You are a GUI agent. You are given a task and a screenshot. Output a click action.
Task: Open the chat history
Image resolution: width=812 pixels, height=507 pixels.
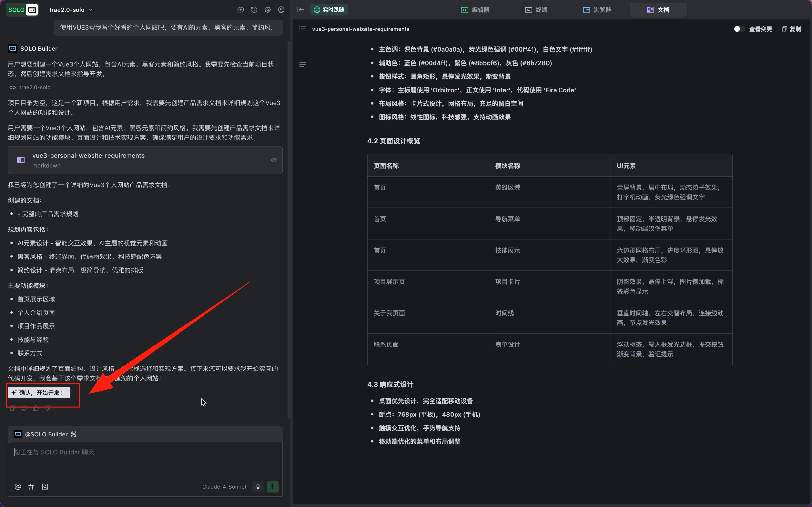[x=254, y=10]
